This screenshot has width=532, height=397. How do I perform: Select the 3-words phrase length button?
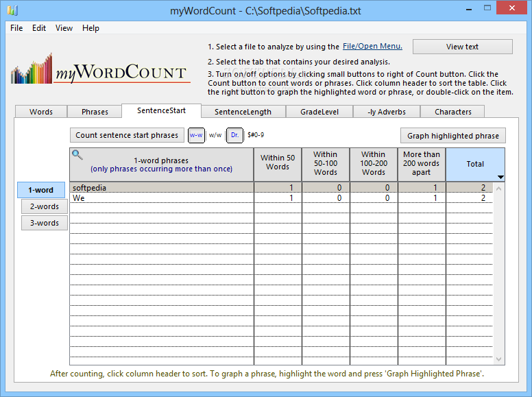tap(45, 223)
